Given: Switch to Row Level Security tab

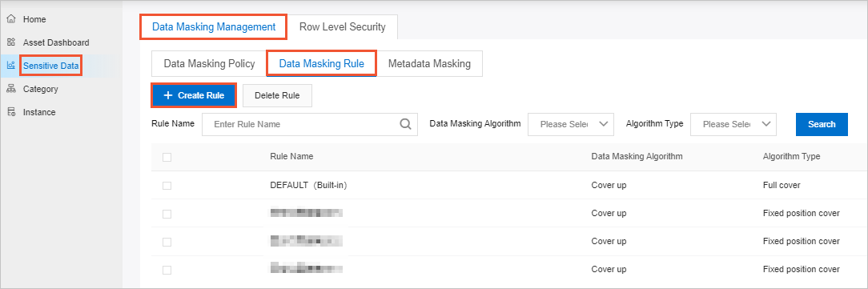Looking at the screenshot, I should pyautogui.click(x=342, y=26).
